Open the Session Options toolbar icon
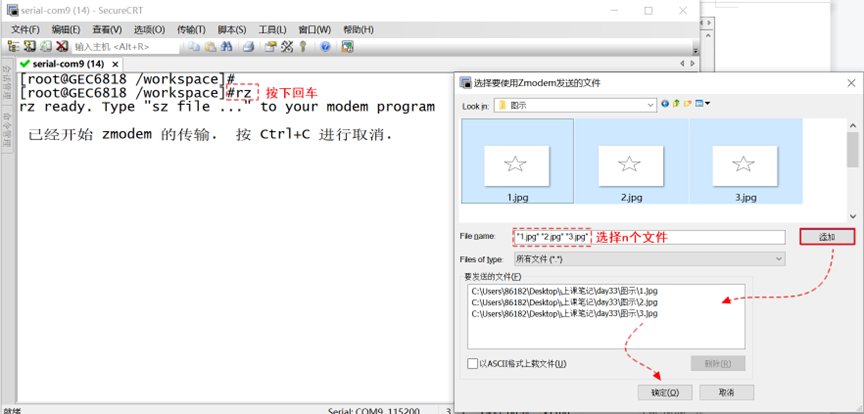 point(270,47)
